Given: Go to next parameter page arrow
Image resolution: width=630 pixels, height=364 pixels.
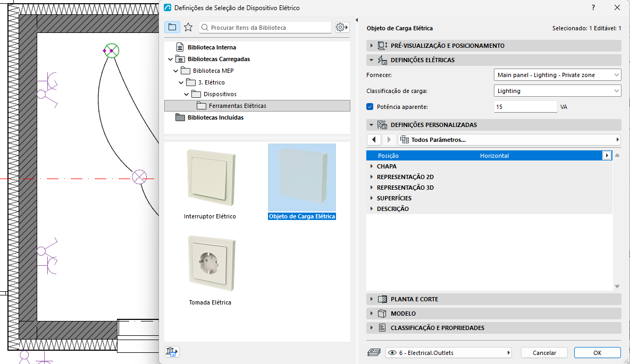Looking at the screenshot, I should [x=389, y=140].
